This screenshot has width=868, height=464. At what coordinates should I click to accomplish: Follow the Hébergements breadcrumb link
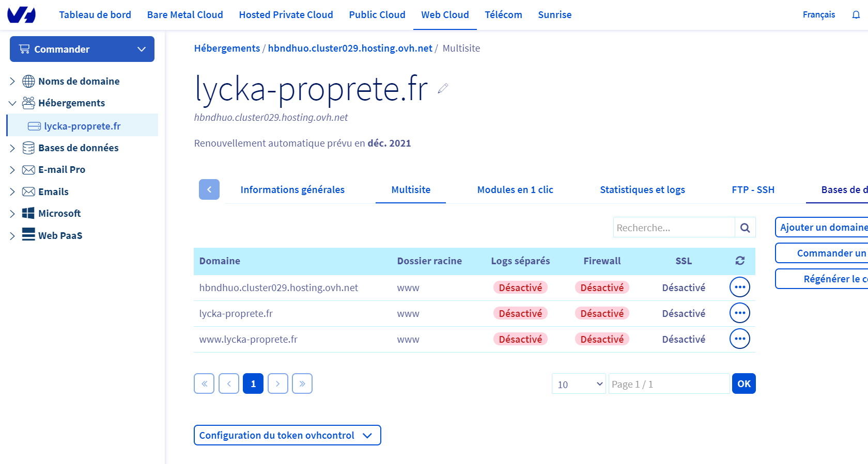point(227,49)
